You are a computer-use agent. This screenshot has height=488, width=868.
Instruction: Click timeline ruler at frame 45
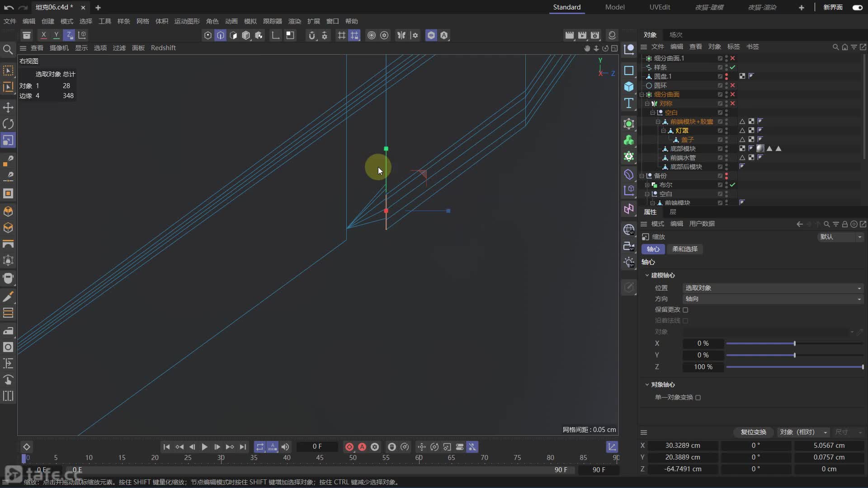pyautogui.click(x=320, y=458)
